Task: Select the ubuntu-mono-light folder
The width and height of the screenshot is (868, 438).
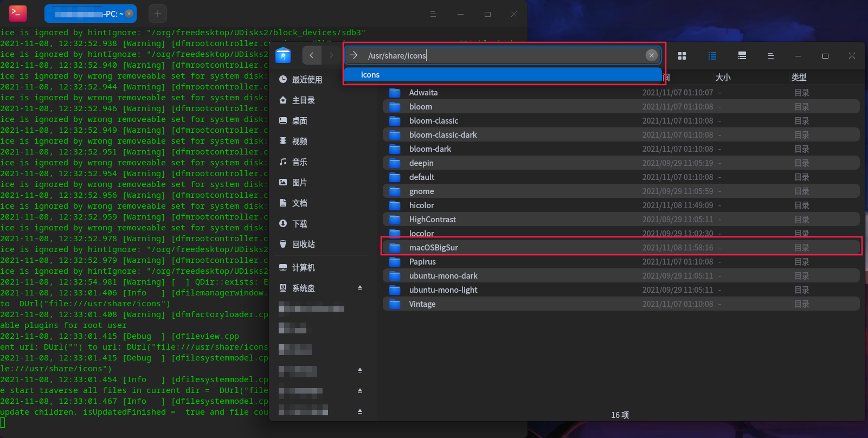Action: pos(621,290)
